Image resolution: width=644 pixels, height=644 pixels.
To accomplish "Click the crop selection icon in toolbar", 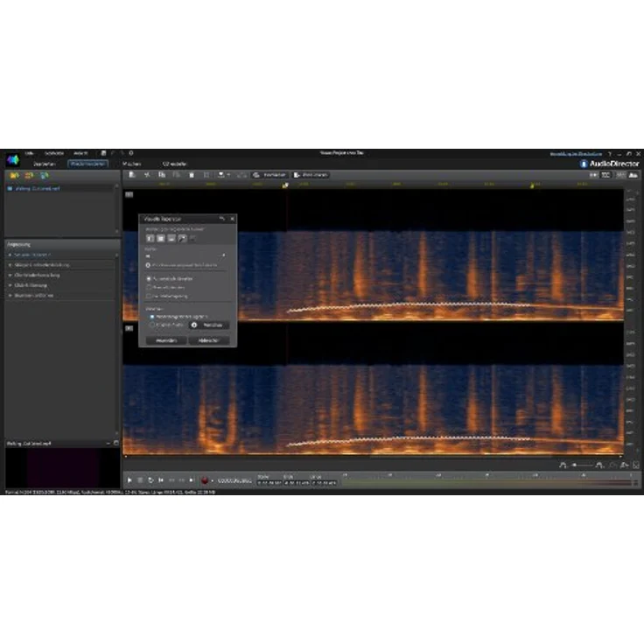I will click(x=206, y=175).
